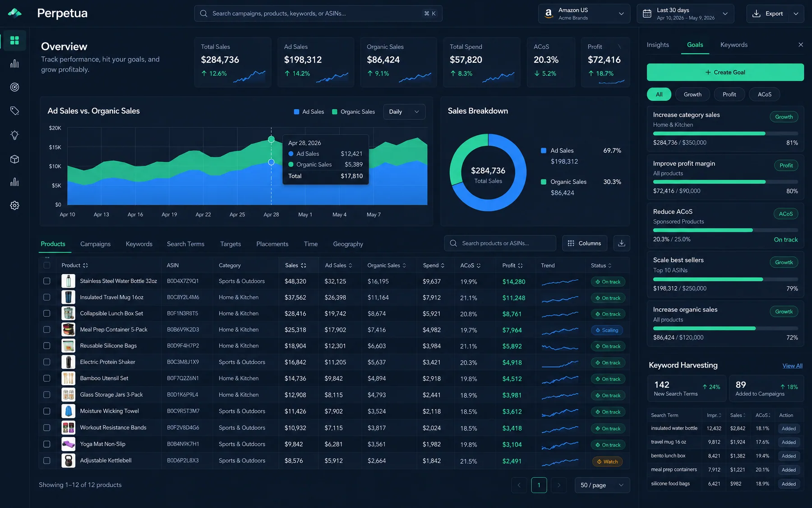Open the Daily interval dropdown
The width and height of the screenshot is (812, 508).
(x=404, y=112)
